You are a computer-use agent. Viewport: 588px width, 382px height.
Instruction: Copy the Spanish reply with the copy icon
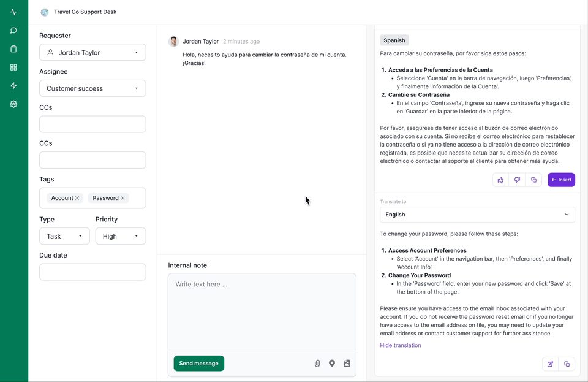coord(533,179)
